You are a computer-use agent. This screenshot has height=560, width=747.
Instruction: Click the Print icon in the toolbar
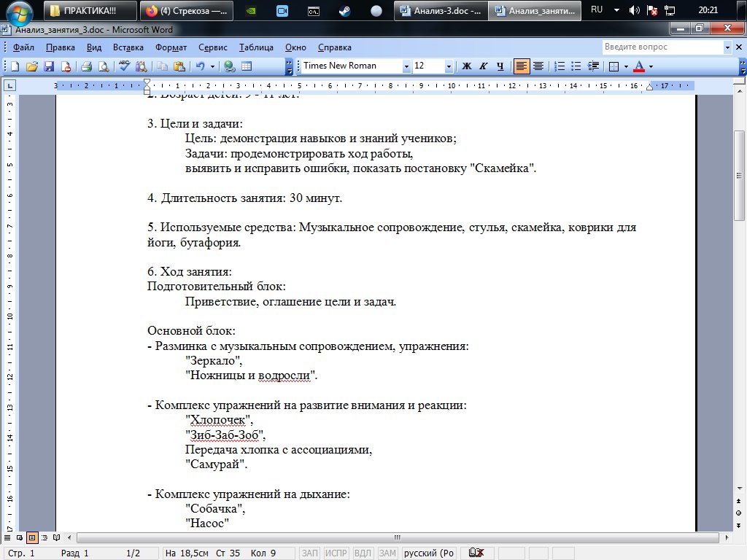[86, 66]
